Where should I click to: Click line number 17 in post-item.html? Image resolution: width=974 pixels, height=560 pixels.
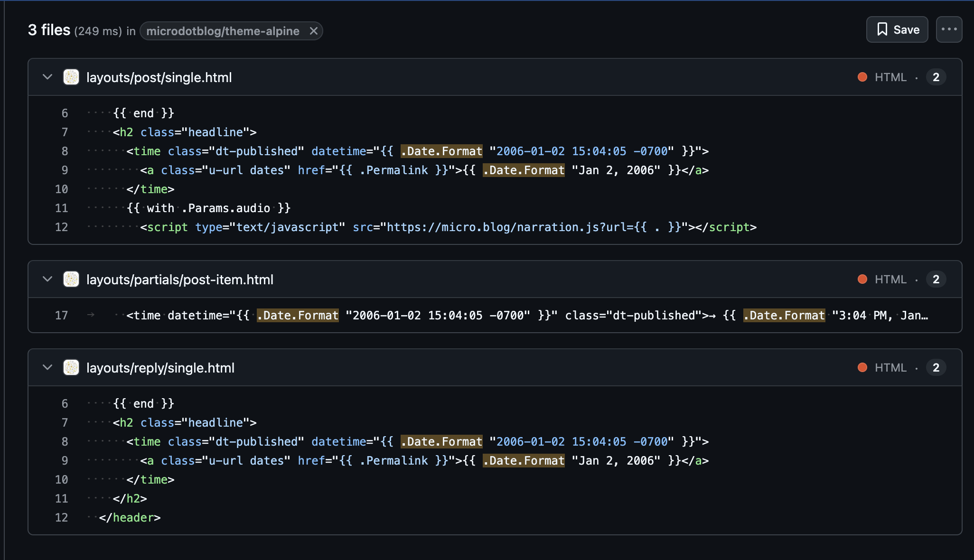61,315
